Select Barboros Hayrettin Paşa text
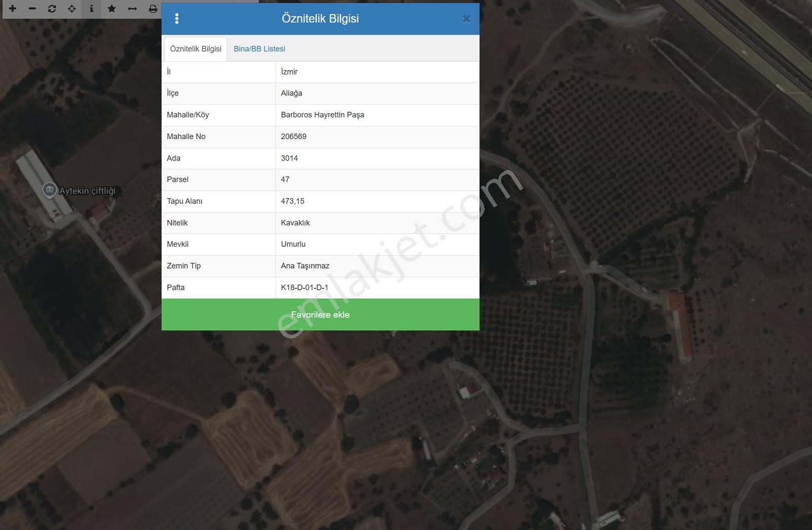 (x=322, y=115)
